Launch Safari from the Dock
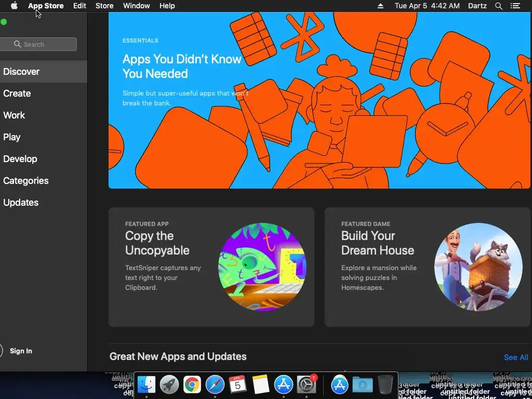Viewport: 532px width, 399px height. tap(215, 384)
